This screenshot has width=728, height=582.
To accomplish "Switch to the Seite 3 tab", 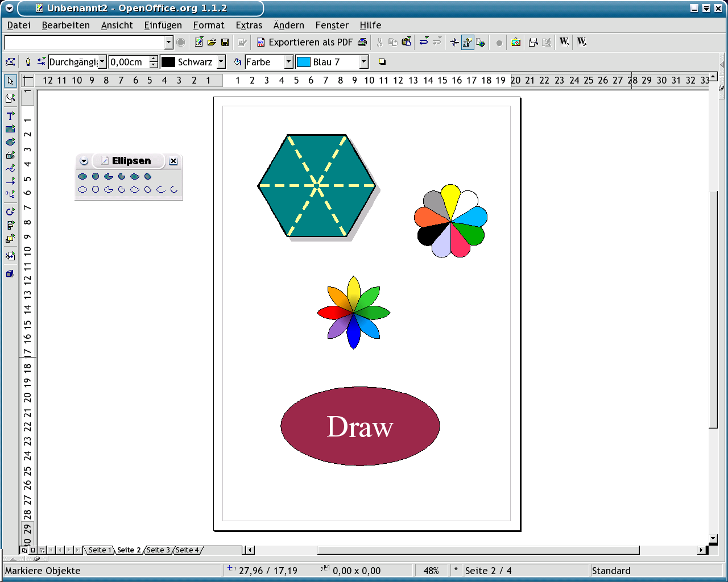I will point(158,550).
